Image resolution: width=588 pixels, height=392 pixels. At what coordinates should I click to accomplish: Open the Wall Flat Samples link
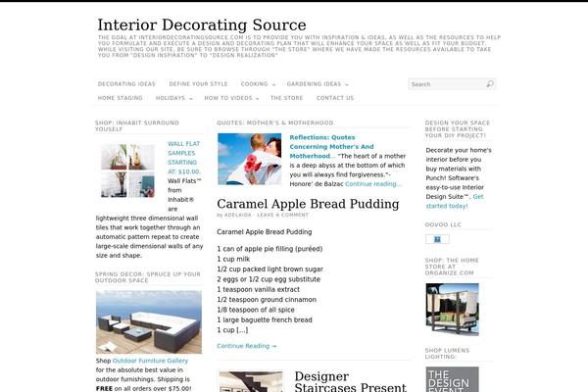click(x=184, y=158)
